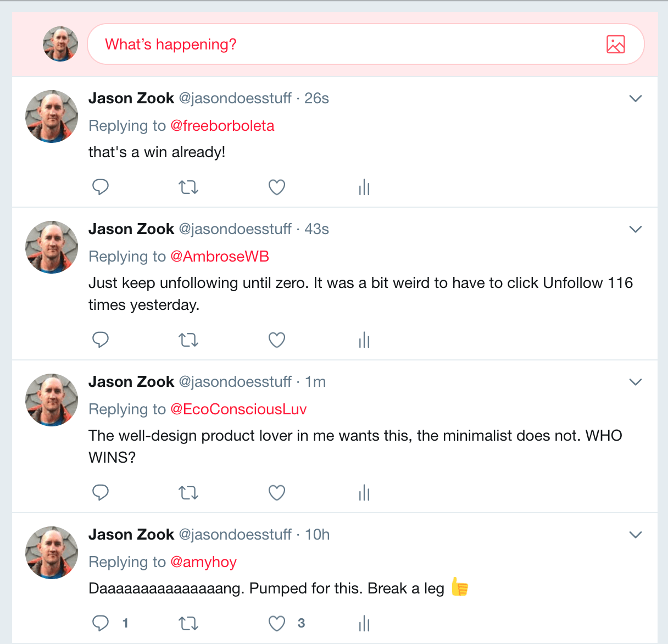Like the 26-second-old tweet
This screenshot has width=668, height=644.
[276, 187]
